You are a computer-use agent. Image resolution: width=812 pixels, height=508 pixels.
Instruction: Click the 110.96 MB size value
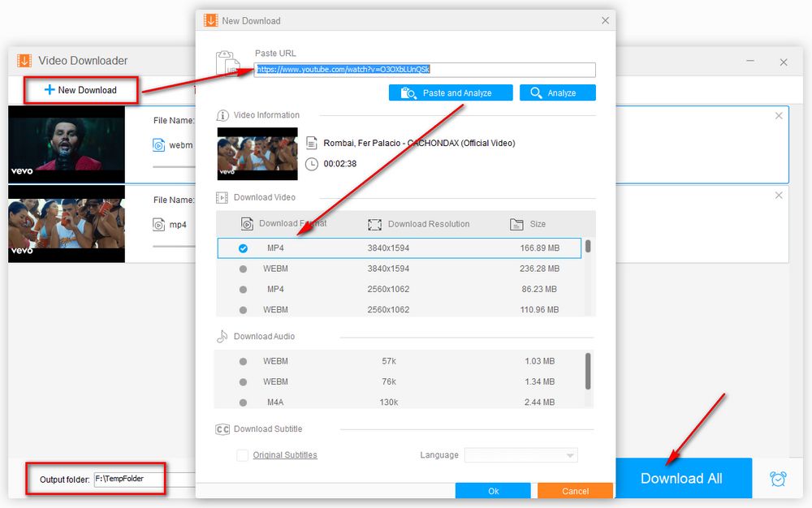539,309
